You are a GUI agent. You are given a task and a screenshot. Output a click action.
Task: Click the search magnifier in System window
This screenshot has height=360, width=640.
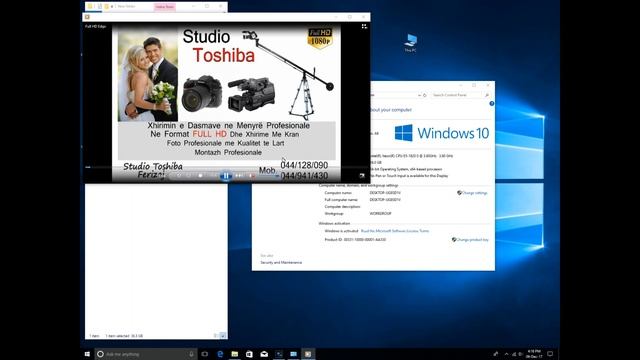click(x=487, y=95)
